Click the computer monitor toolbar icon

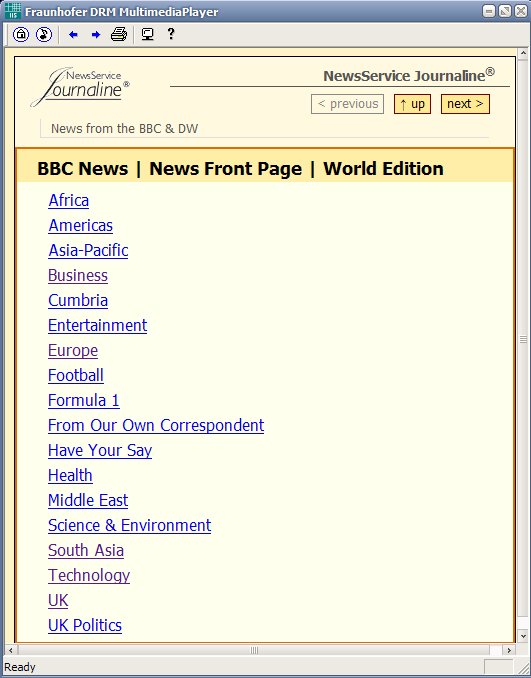tap(148, 34)
